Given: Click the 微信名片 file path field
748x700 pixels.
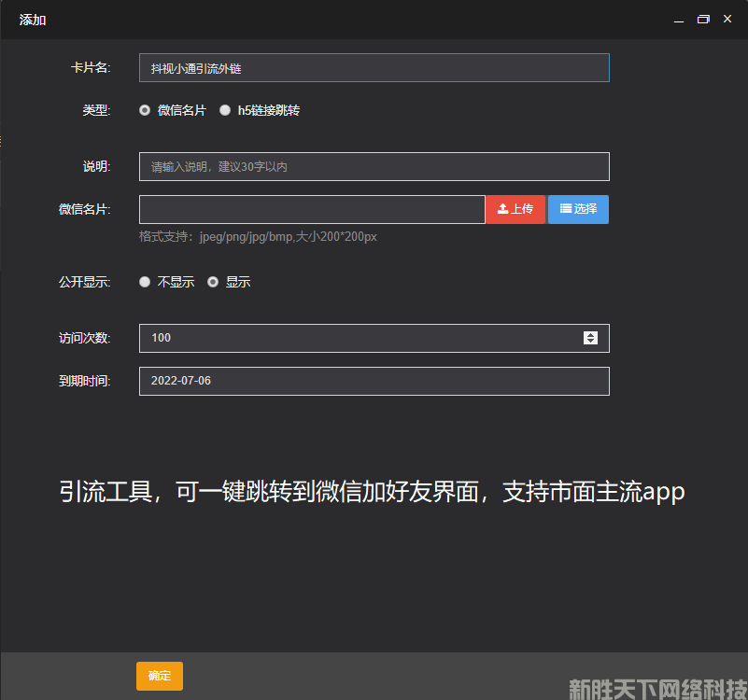Looking at the screenshot, I should pos(312,209).
